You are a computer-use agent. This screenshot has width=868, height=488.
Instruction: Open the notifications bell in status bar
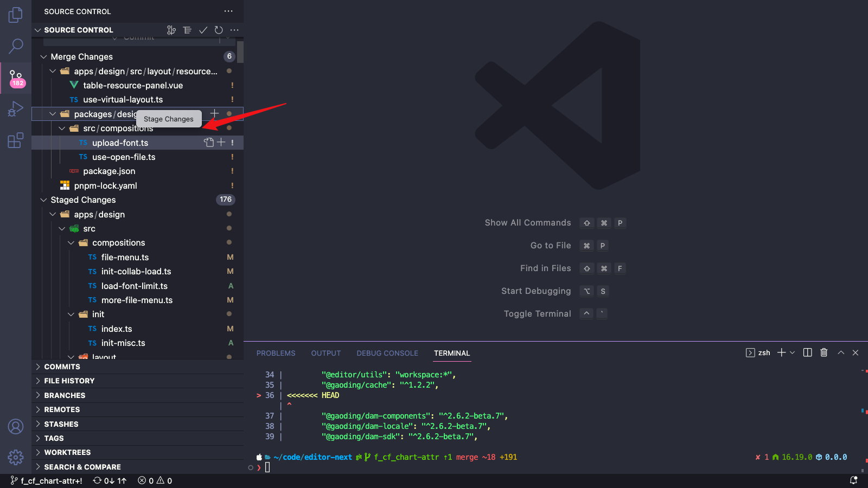pyautogui.click(x=853, y=480)
